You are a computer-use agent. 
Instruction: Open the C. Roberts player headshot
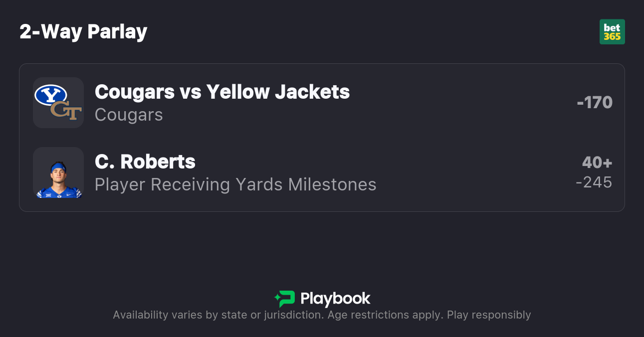coord(58,172)
